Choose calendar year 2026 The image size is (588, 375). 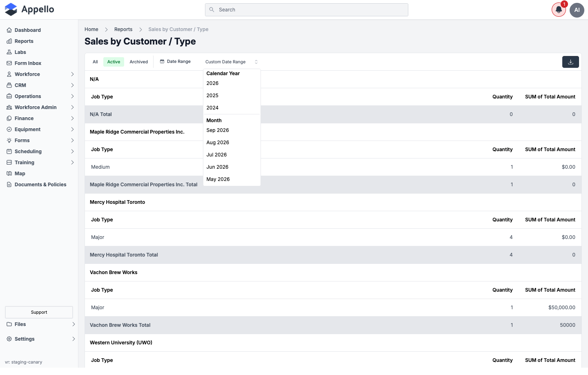[x=232, y=83]
